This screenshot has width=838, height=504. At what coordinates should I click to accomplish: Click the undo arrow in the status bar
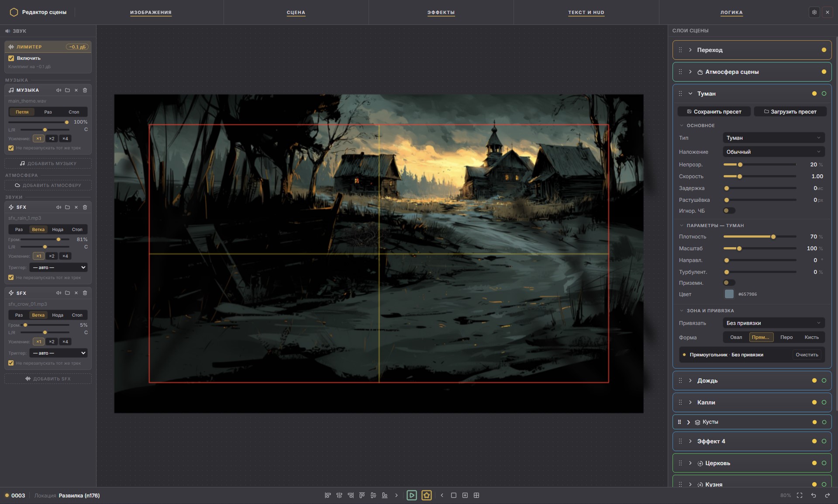pyautogui.click(x=814, y=495)
